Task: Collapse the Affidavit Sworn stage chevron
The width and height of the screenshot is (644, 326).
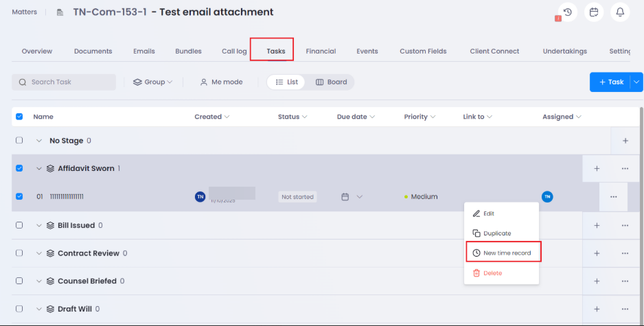Action: pyautogui.click(x=39, y=169)
